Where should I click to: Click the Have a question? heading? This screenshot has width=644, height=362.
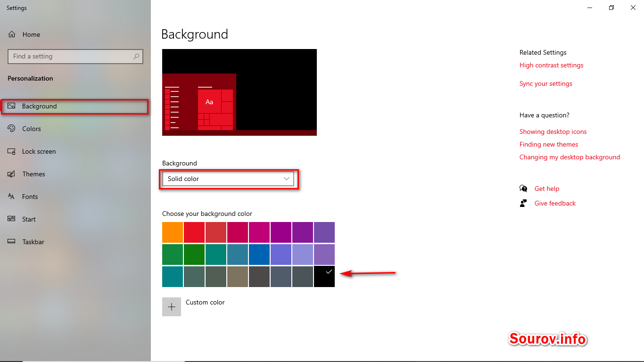click(x=545, y=115)
